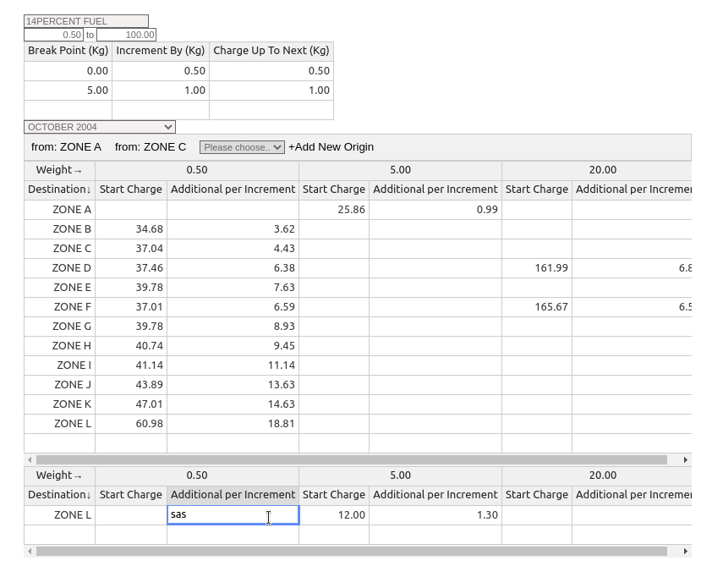Click Weight→ header in upper table
Screen dimensions: 723x588
(x=59, y=170)
